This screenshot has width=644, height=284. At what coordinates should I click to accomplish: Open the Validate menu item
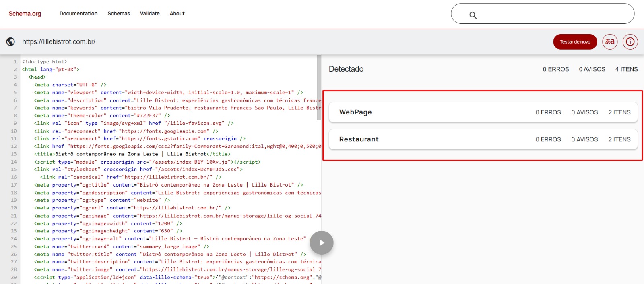150,14
